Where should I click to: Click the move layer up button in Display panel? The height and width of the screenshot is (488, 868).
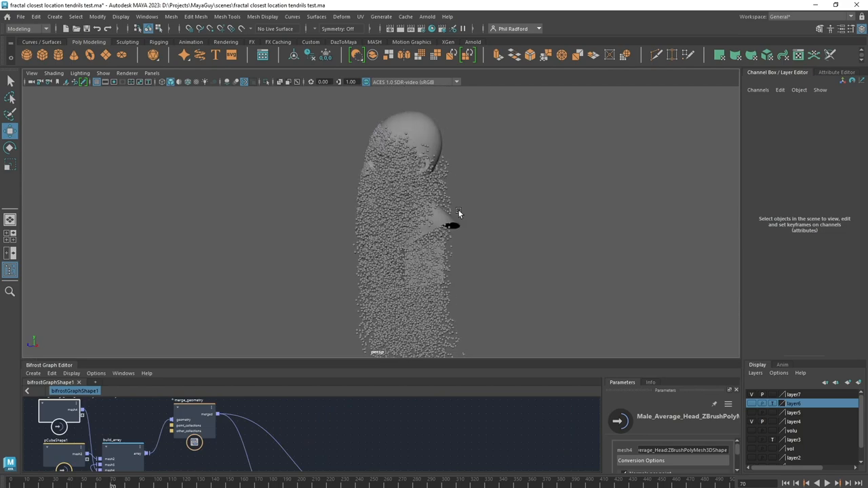coord(825,382)
